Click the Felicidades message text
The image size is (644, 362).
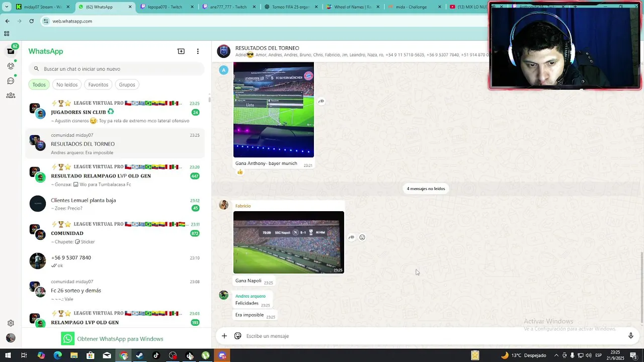click(247, 303)
